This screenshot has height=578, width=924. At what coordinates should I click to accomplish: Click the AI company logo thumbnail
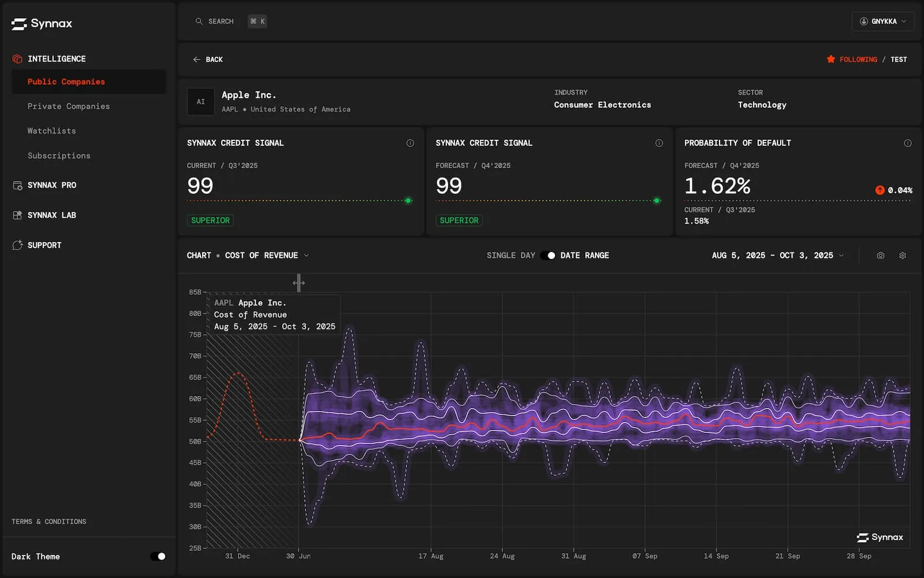200,102
